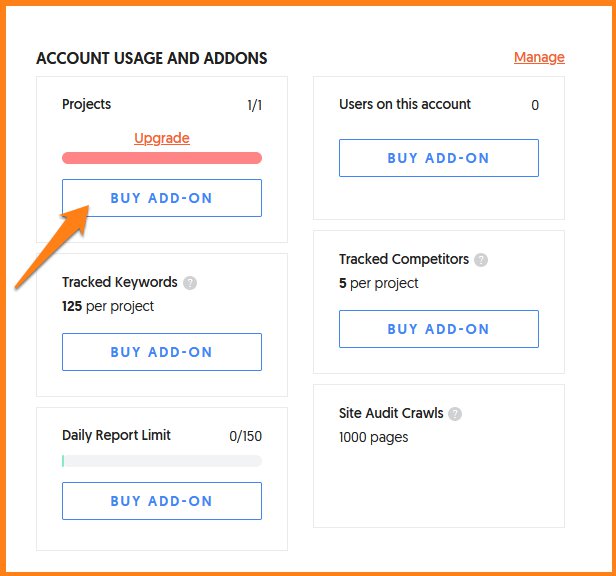Select the 125 per project text

pyautogui.click(x=108, y=306)
